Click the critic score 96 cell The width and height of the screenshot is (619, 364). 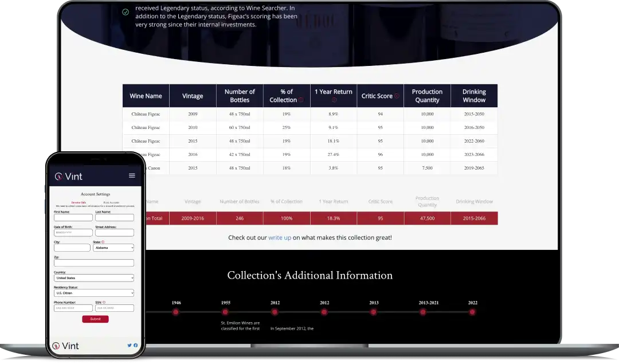point(380,154)
